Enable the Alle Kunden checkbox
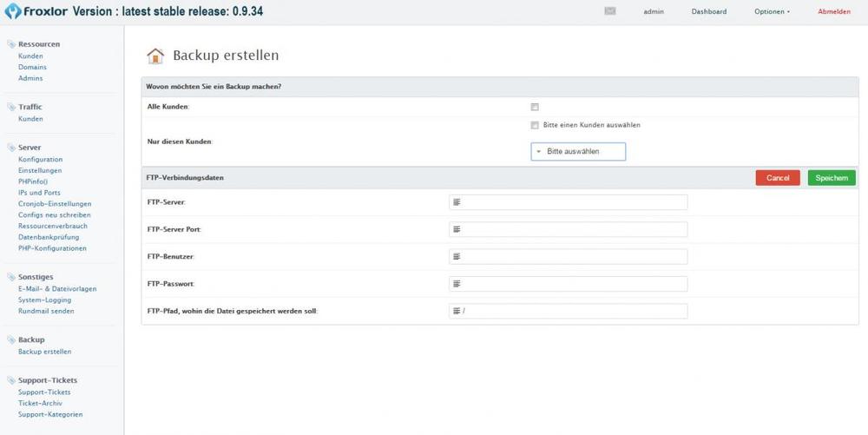The image size is (868, 435). click(535, 107)
